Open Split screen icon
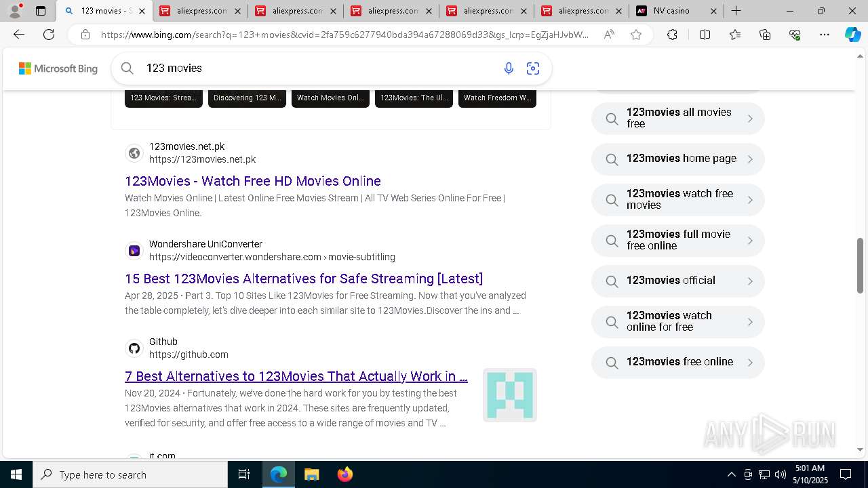 (x=705, y=35)
